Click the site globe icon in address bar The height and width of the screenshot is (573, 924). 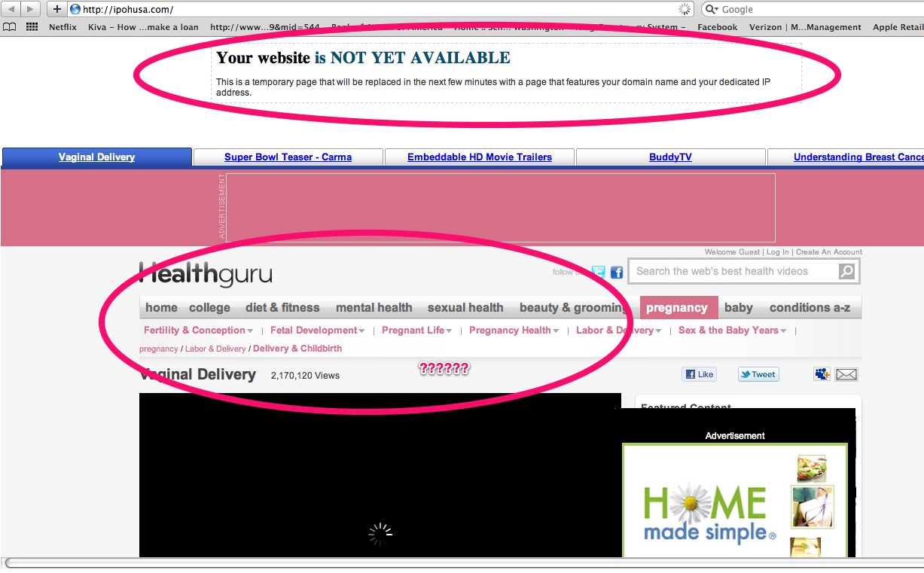tap(75, 9)
